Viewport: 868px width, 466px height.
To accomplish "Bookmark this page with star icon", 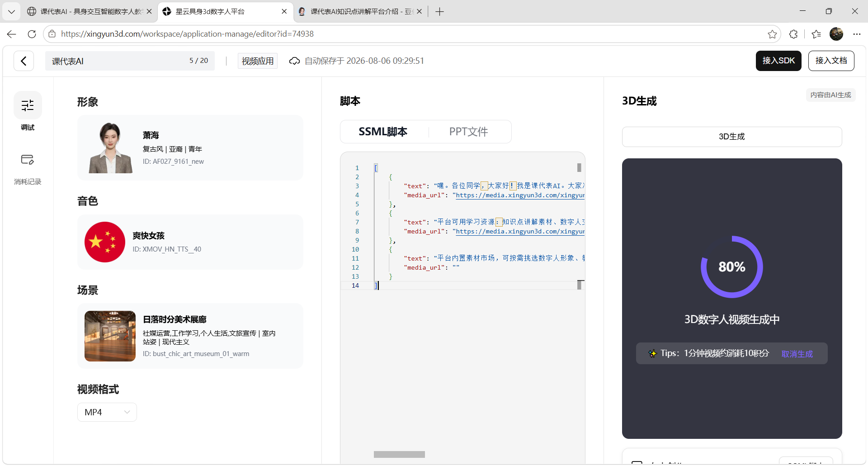I will (772, 34).
